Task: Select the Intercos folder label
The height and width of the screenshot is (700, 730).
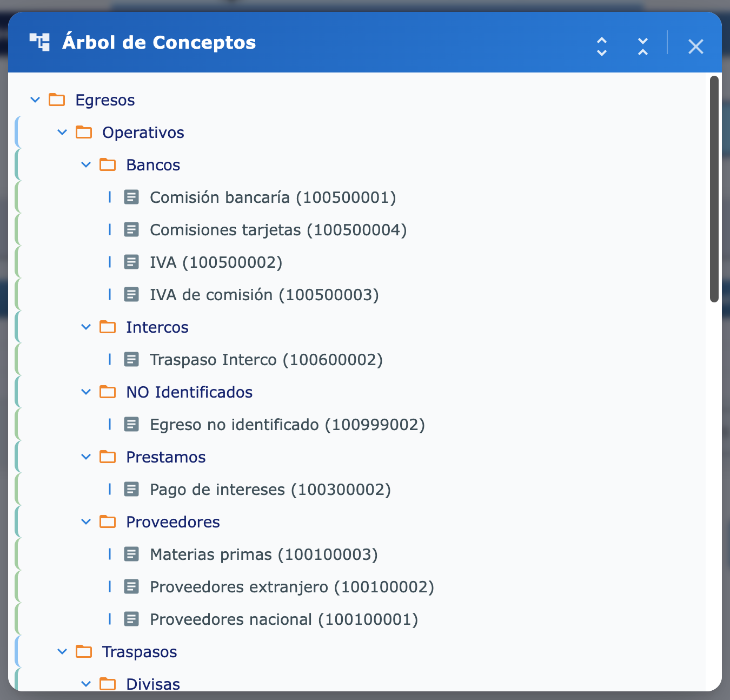Action: pyautogui.click(x=157, y=327)
